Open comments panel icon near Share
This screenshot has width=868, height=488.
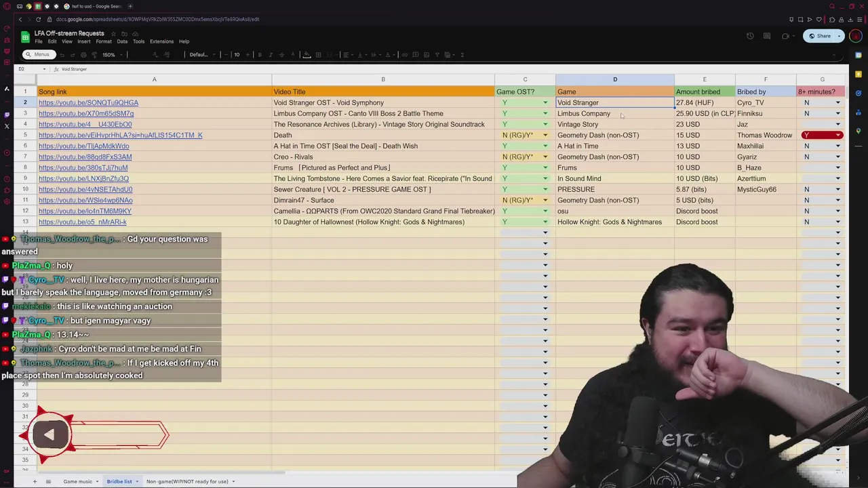pyautogui.click(x=767, y=36)
